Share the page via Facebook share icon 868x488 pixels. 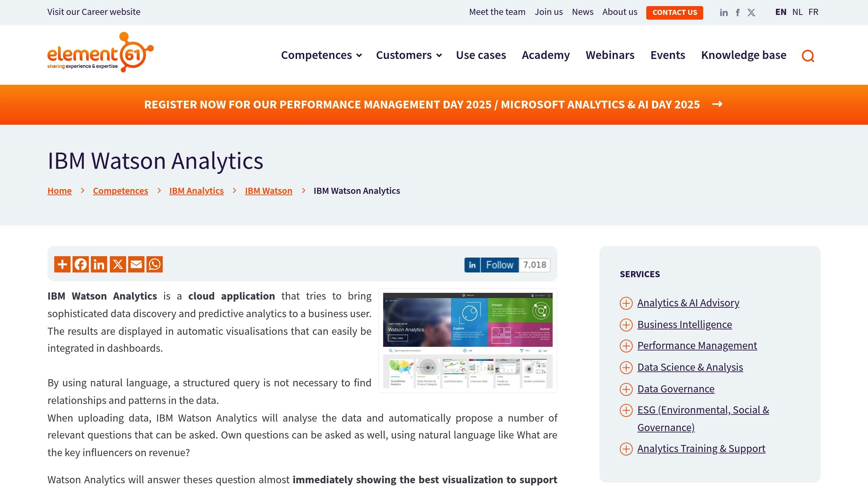(81, 264)
